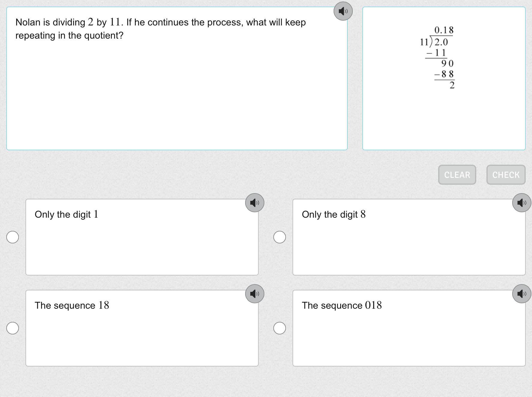
Task: Play audio for 'Only the digit 1'
Action: [254, 203]
